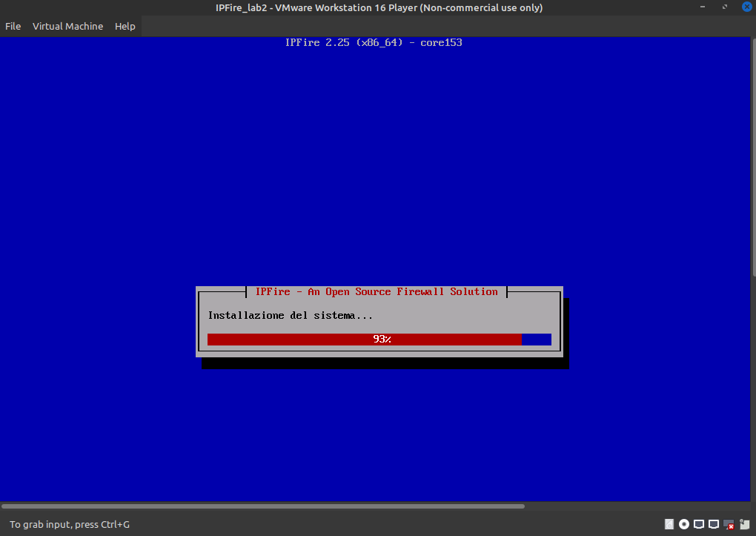Click the horizontal scrollbar below the VM screen
The width and height of the screenshot is (756, 536).
pyautogui.click(x=263, y=506)
